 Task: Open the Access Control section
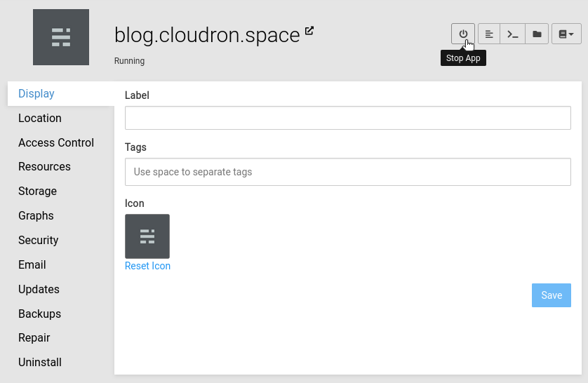pos(56,142)
